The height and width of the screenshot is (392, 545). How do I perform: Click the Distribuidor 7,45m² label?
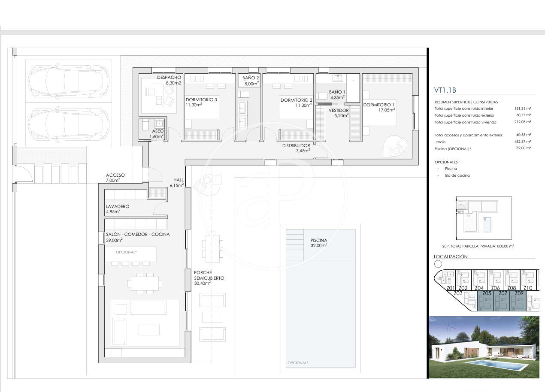pos(296,148)
